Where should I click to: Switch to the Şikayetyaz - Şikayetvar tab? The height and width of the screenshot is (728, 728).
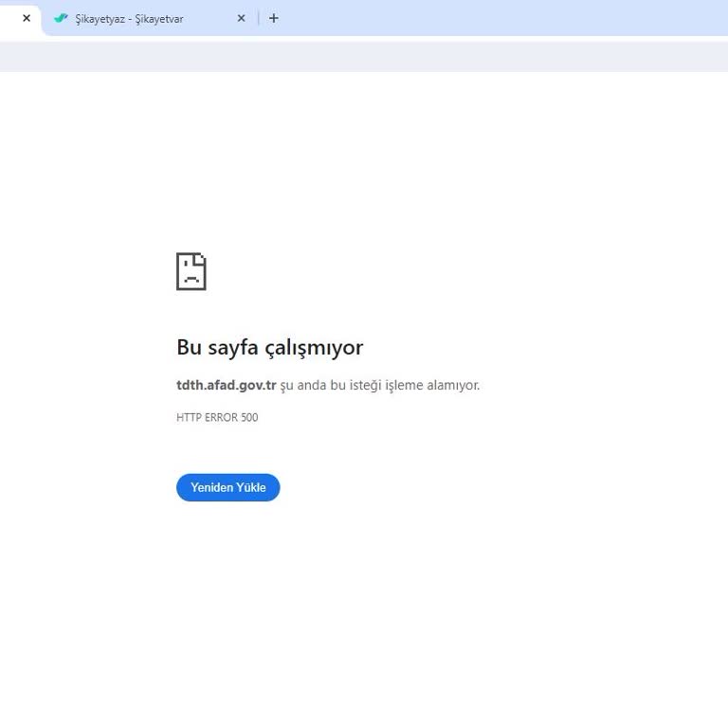[x=148, y=19]
